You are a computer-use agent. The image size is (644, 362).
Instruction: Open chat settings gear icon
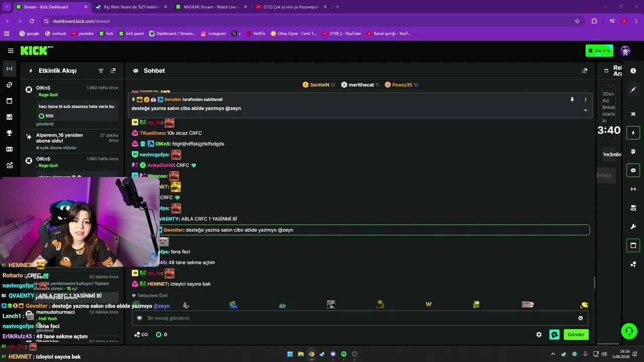pos(539,335)
